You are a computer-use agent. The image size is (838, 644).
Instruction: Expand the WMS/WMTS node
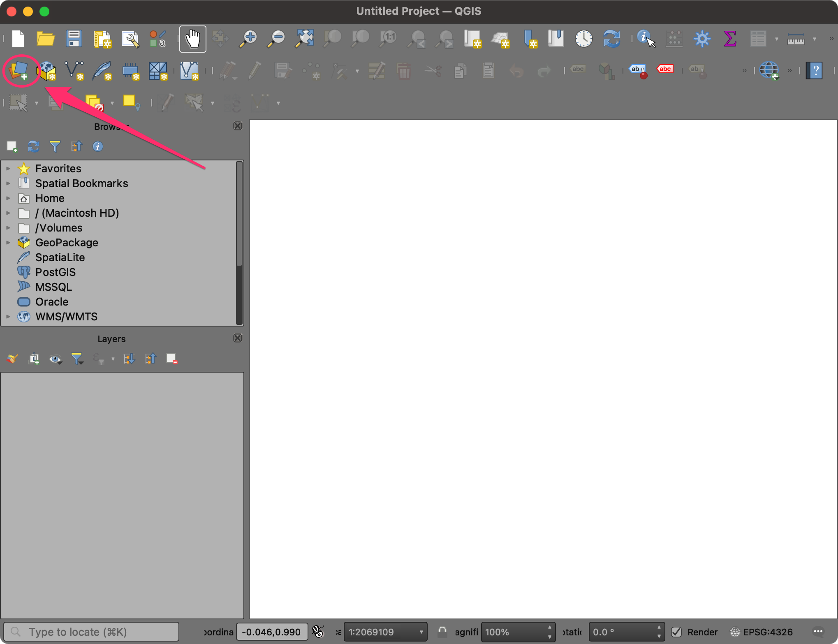pyautogui.click(x=8, y=317)
